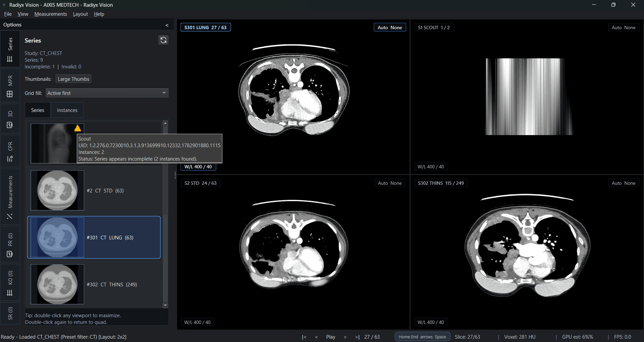
Task: Switch to the Instances tab
Action: [67, 110]
